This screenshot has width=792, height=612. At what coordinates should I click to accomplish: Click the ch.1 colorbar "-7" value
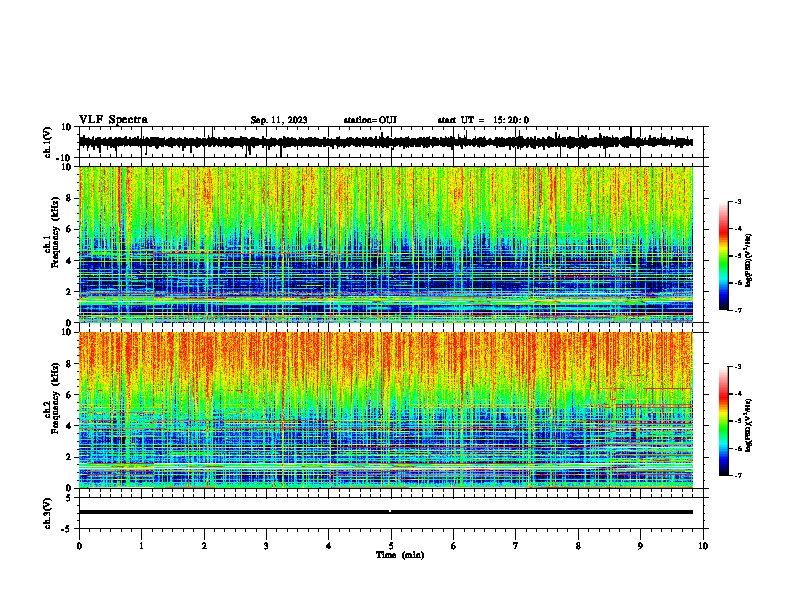737,310
